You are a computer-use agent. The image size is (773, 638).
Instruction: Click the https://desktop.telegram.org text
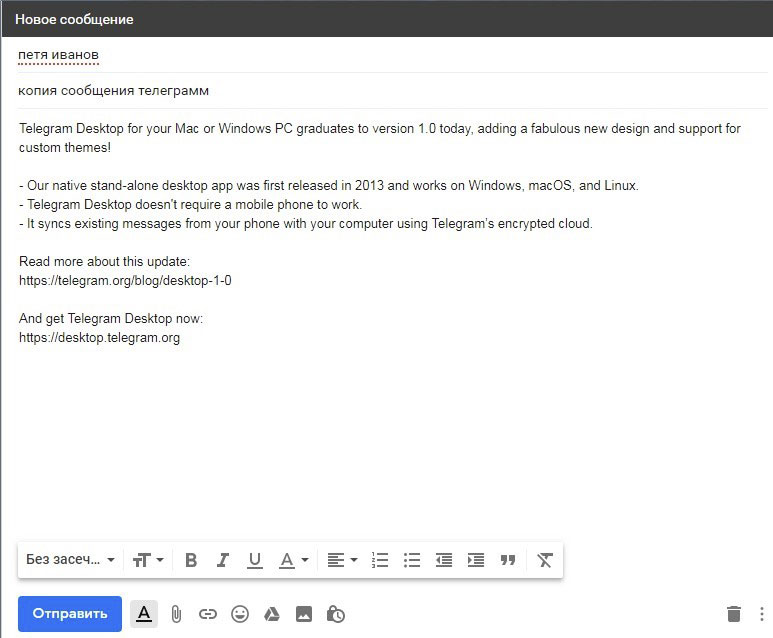(99, 338)
